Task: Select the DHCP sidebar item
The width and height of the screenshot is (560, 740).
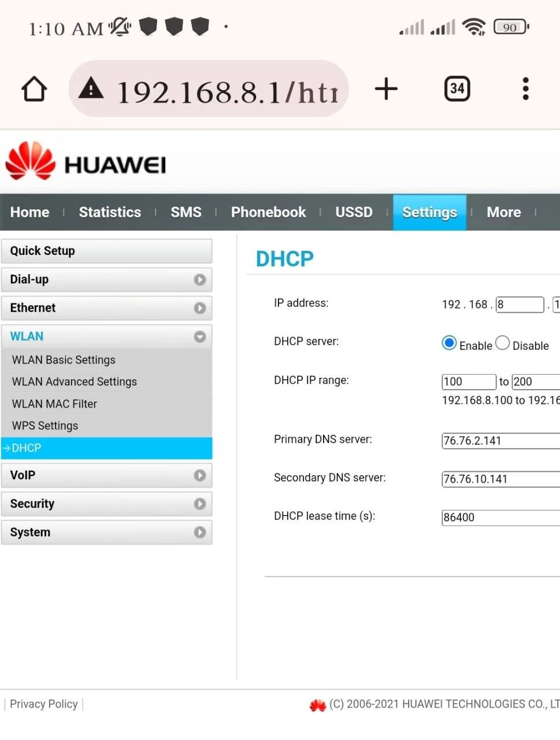Action: (107, 448)
